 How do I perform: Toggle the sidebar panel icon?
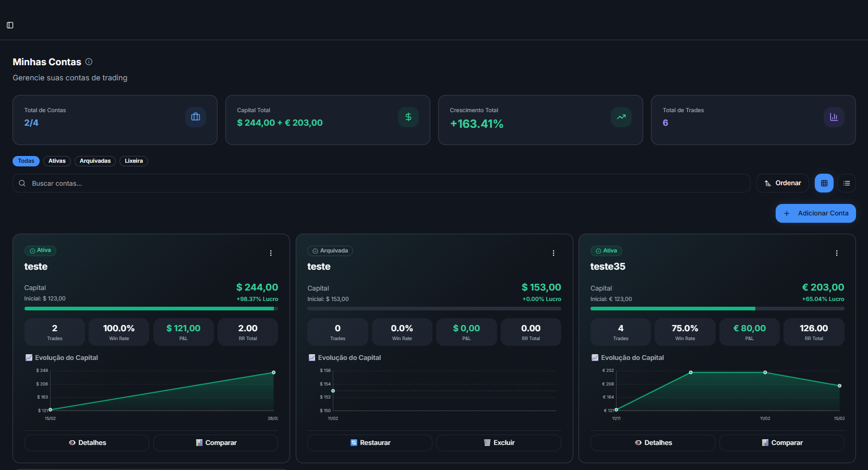click(10, 25)
